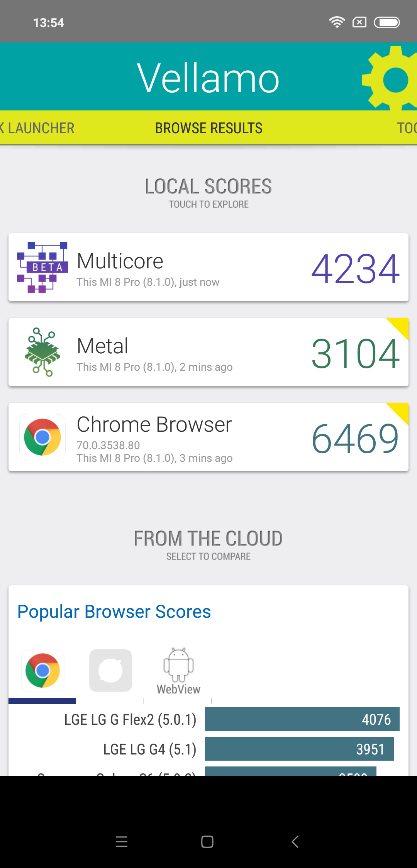The height and width of the screenshot is (868, 417).
Task: Tap the Metal chip benchmark icon
Action: (42, 352)
